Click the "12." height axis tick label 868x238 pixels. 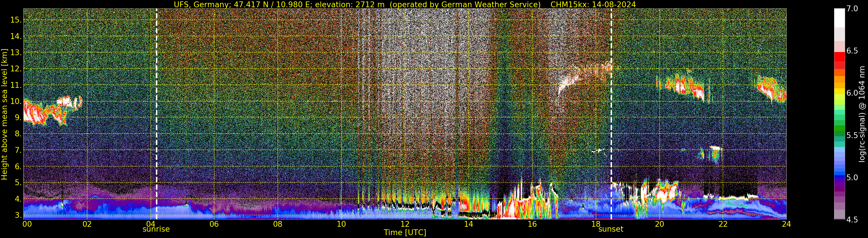(16, 69)
